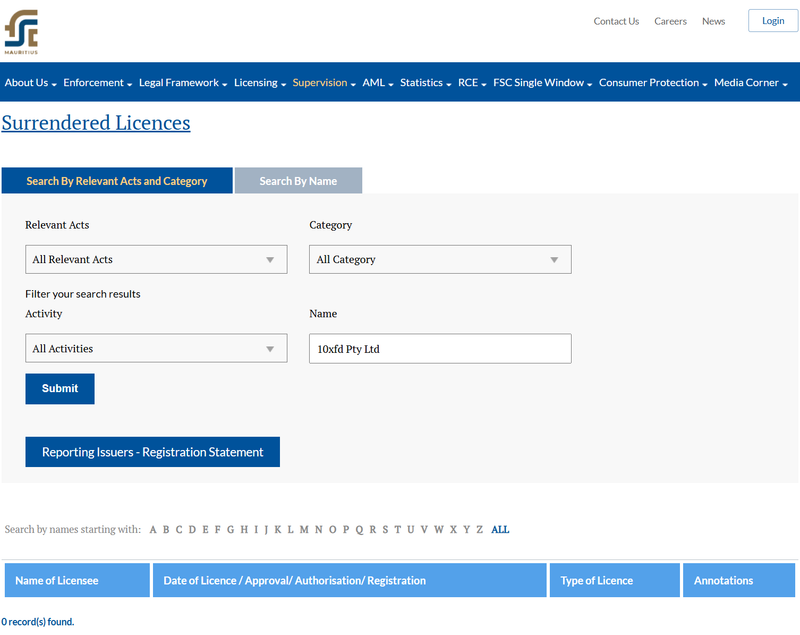Filter names starting with Z
The width and height of the screenshot is (800, 635).
point(480,529)
